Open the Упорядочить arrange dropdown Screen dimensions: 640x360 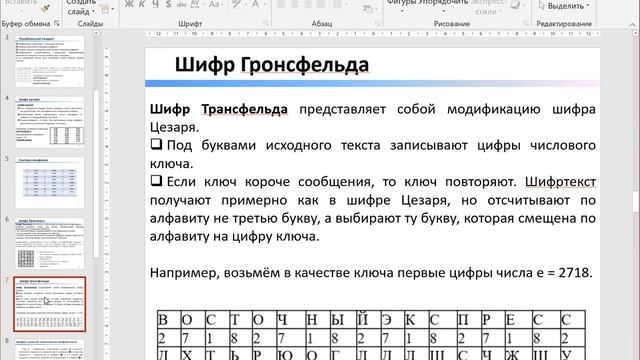pos(443,6)
